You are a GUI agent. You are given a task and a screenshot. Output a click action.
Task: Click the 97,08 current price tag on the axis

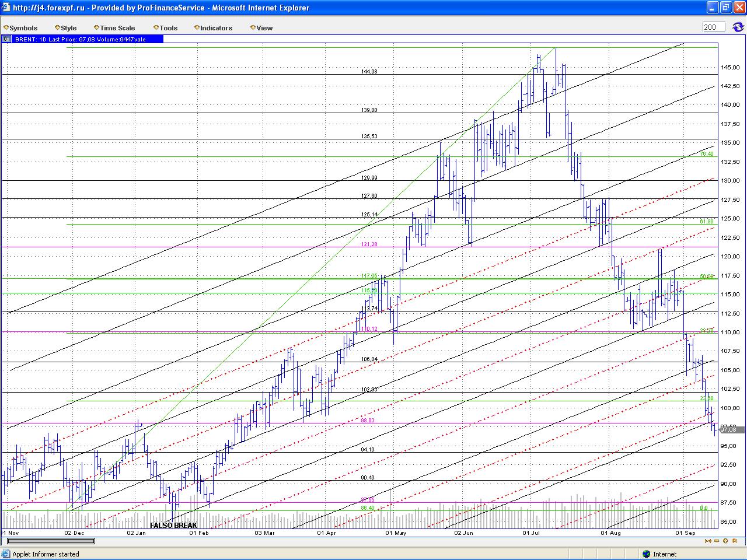[728, 429]
